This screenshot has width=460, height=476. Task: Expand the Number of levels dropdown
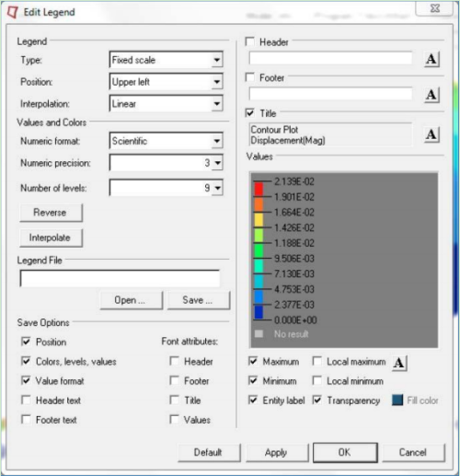pos(166,188)
